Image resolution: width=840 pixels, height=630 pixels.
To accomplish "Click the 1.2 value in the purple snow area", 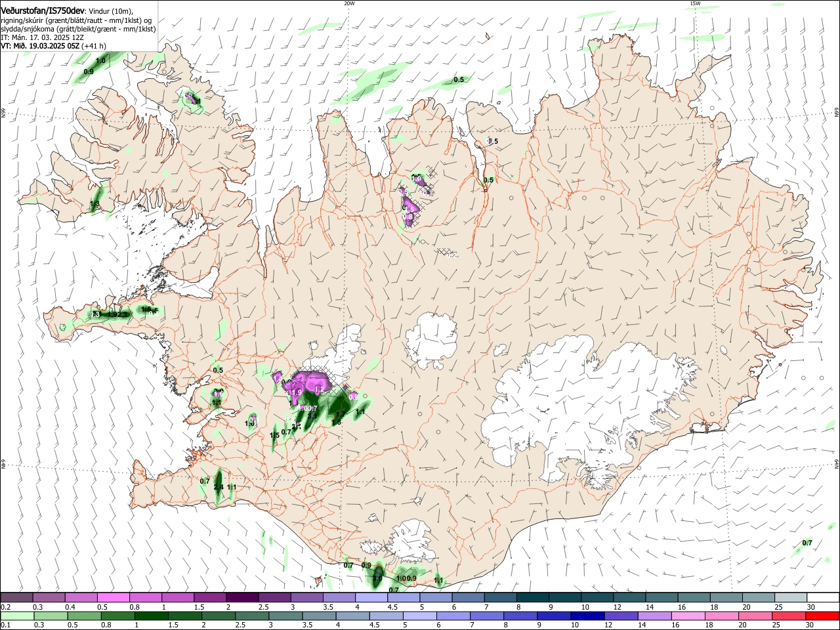I will (x=320, y=390).
